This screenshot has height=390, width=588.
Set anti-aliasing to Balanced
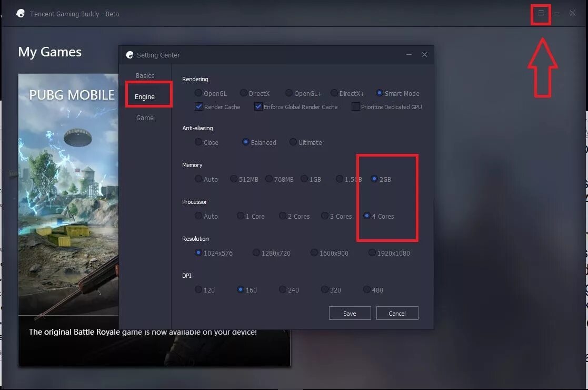[x=246, y=142]
